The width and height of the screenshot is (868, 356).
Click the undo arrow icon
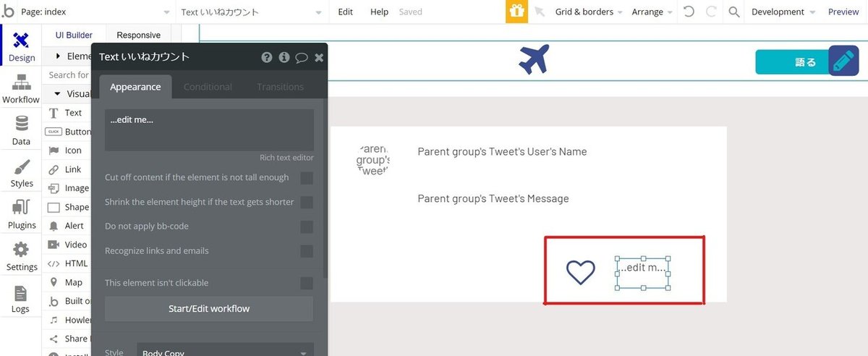point(689,12)
